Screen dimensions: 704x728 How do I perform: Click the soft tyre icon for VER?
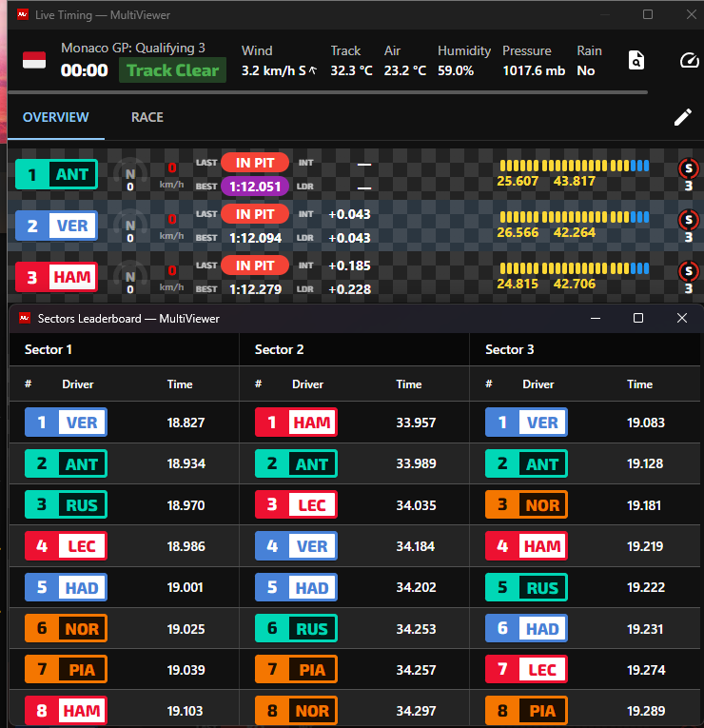[688, 220]
